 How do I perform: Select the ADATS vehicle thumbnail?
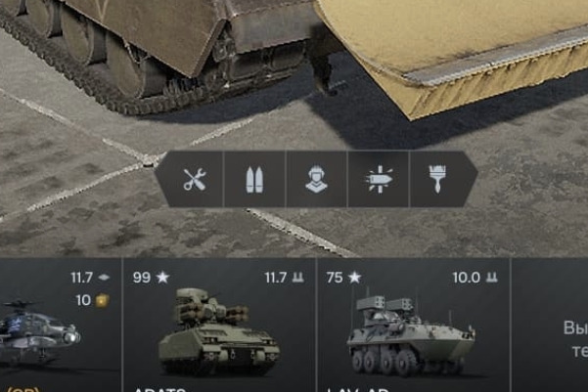(x=218, y=331)
